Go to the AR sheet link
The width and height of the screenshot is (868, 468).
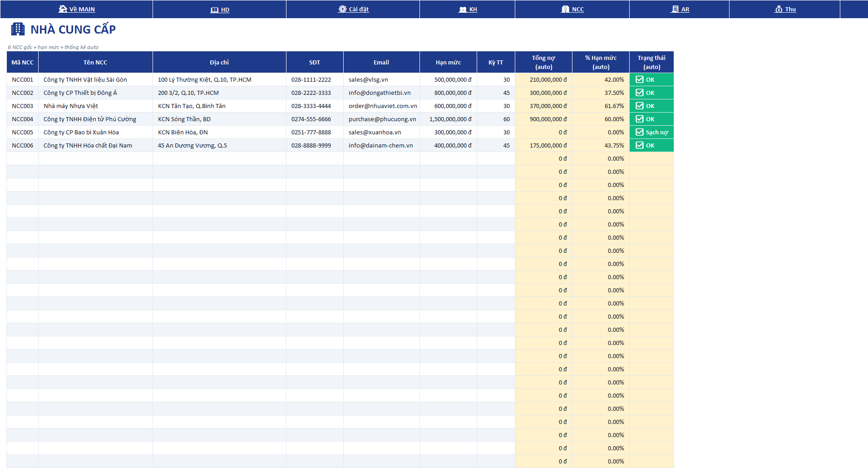pos(685,10)
